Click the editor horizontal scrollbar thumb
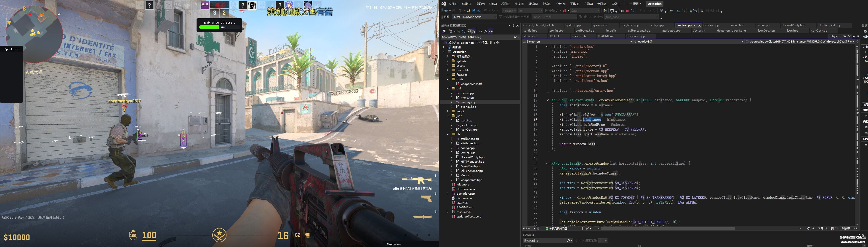Image resolution: width=868 pixels, height=247 pixels. click(668, 228)
